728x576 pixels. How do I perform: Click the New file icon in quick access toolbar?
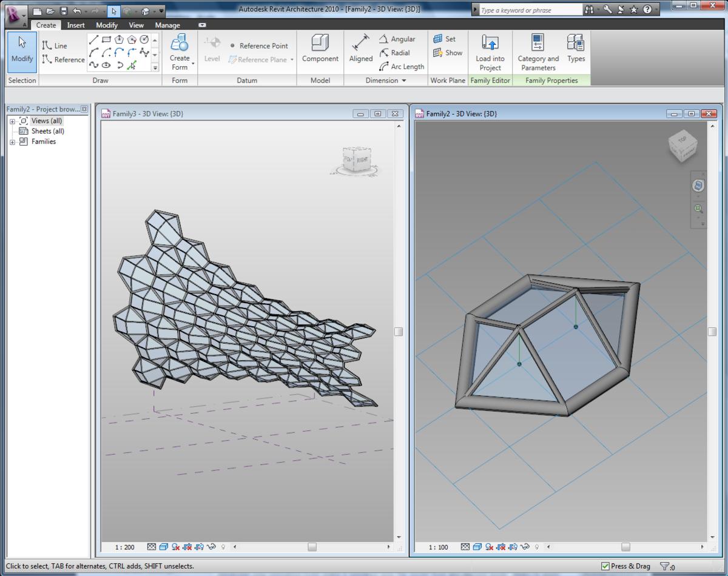[x=38, y=11]
